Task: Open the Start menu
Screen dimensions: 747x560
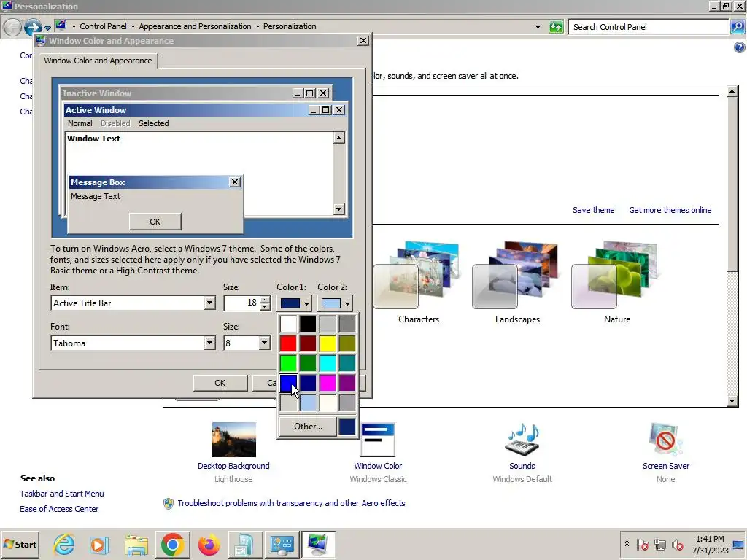Action: pyautogui.click(x=20, y=544)
